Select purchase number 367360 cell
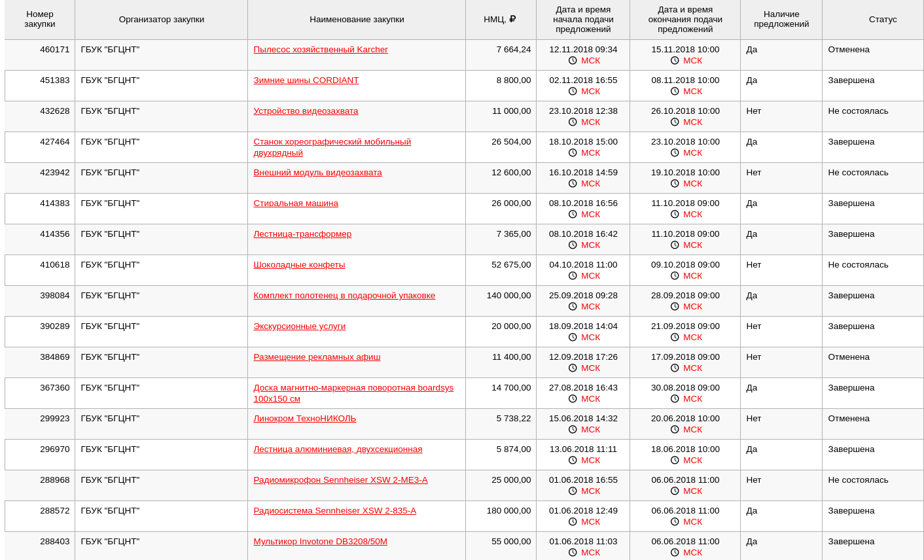The image size is (924, 560). (40, 393)
